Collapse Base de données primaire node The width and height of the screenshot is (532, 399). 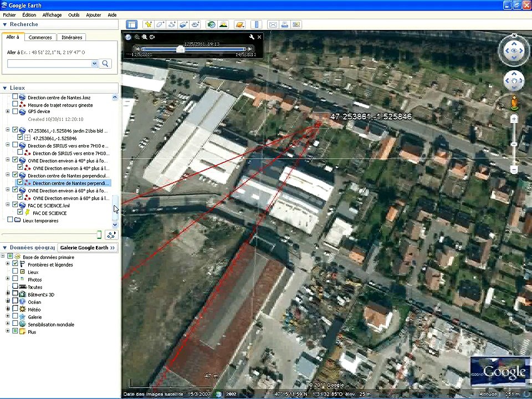pyautogui.click(x=3, y=256)
